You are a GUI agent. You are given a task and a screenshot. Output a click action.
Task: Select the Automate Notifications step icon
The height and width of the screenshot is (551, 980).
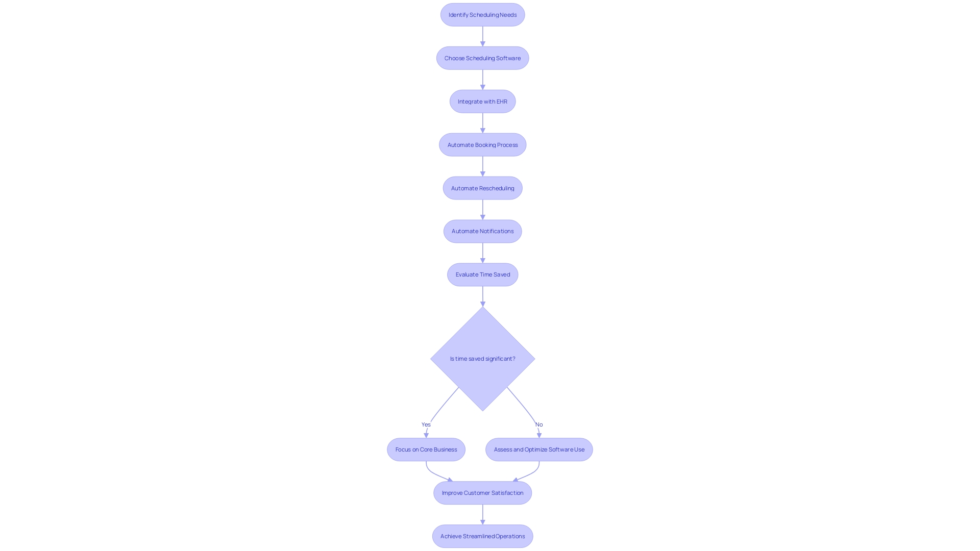[482, 231]
